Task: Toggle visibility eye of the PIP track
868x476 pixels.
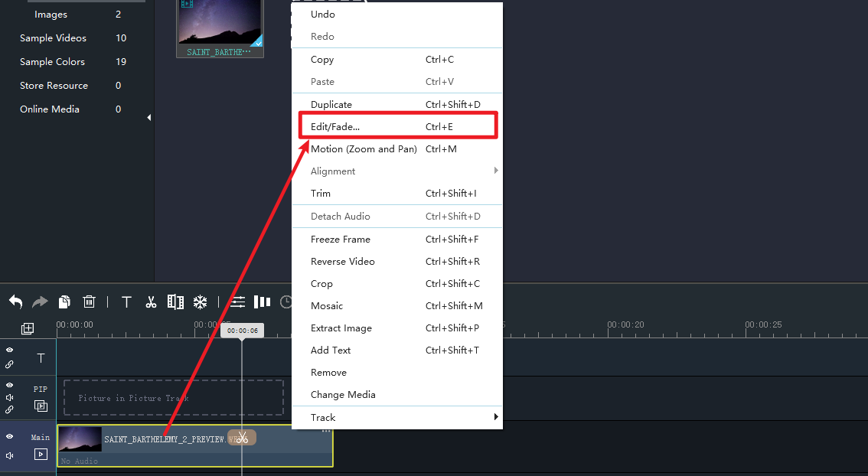Action: [9, 385]
